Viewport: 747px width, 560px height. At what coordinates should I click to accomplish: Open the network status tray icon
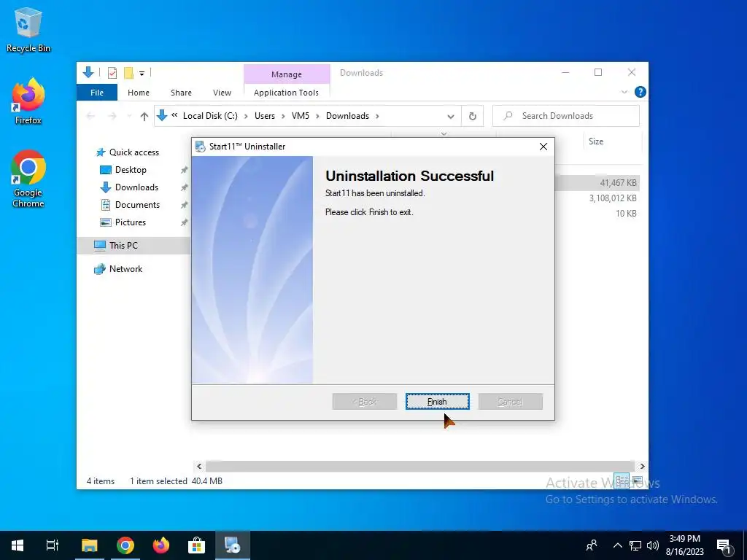pyautogui.click(x=635, y=545)
